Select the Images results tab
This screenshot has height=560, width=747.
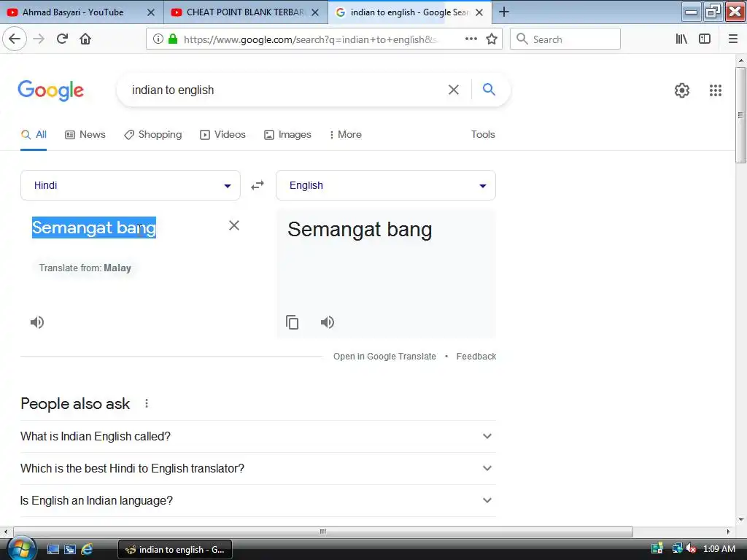287,135
